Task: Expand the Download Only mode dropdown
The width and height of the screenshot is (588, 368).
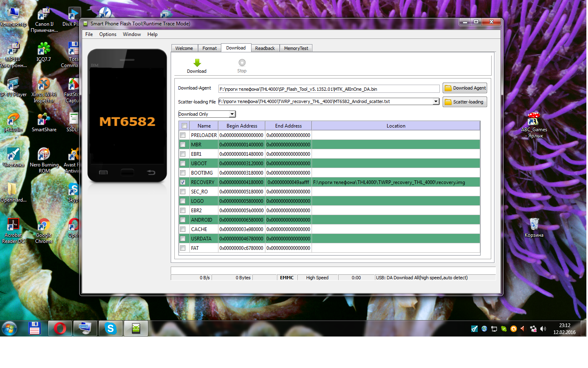Action: 232,114
